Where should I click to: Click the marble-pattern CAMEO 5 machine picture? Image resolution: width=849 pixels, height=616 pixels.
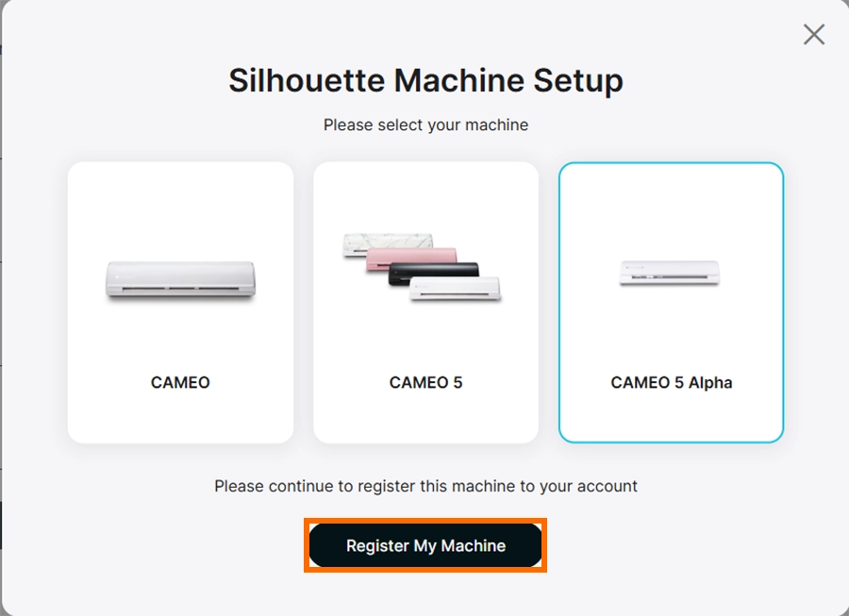[x=377, y=241]
